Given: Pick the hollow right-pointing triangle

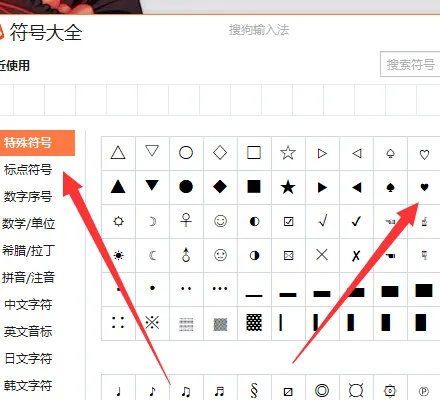Looking at the screenshot, I should (322, 153).
